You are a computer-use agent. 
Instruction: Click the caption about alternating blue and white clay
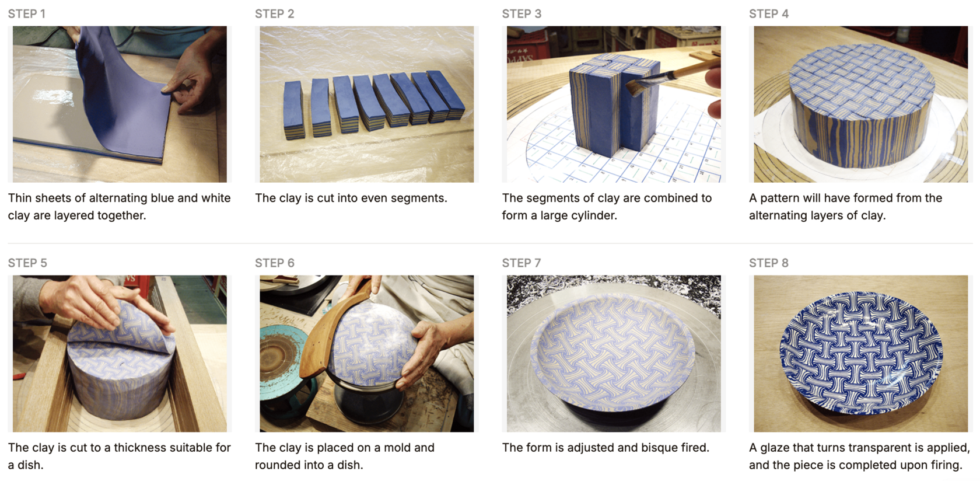[120, 207]
